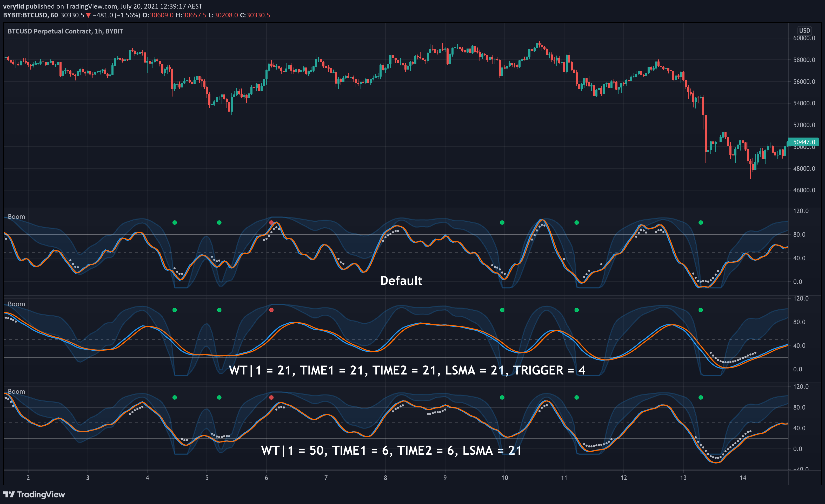Click the red down-triangle price change indicator
This screenshot has width=825, height=504.
pos(88,15)
